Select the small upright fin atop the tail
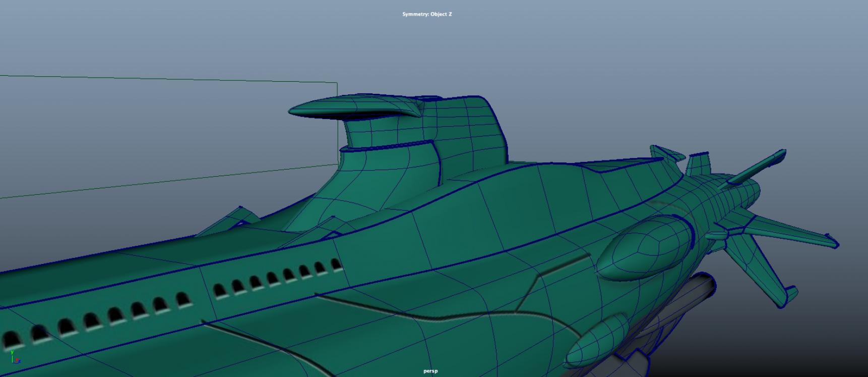 698,164
